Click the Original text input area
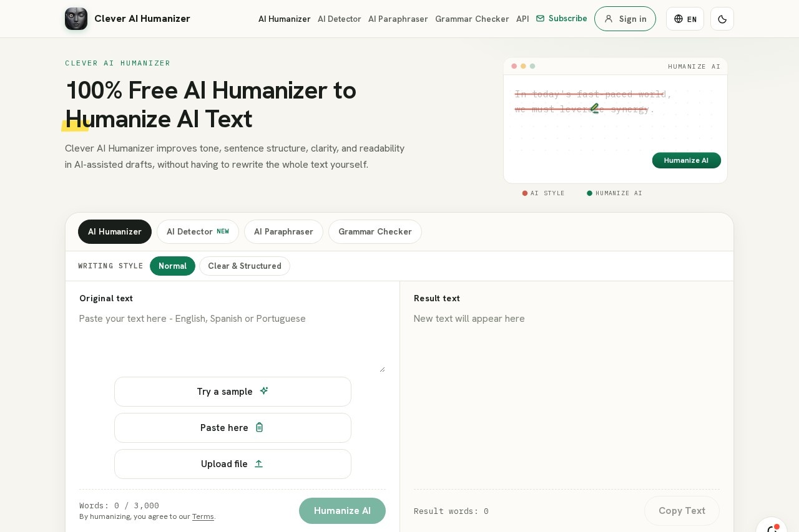 232,341
